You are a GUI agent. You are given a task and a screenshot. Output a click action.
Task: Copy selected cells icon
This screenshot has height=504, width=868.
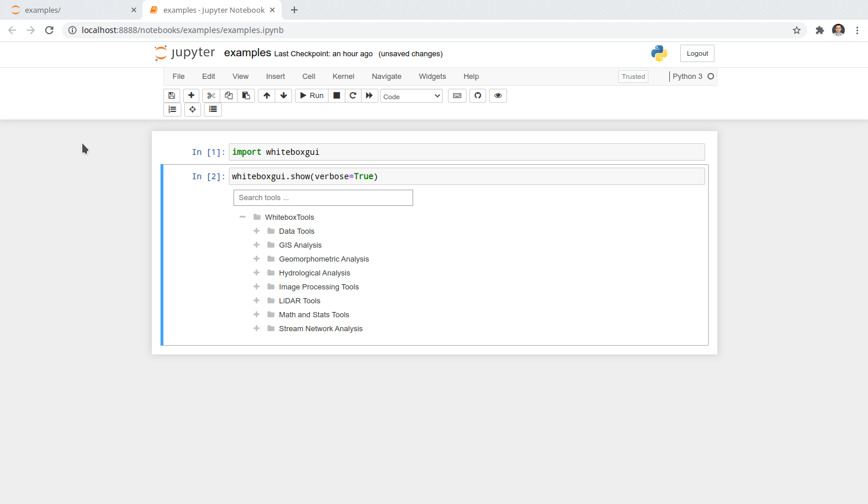click(x=229, y=96)
